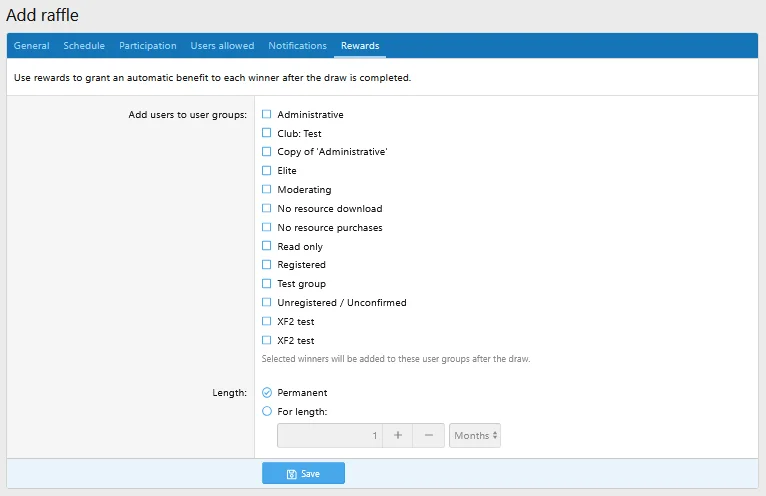Check Unregistered / Unconfirmed group
Viewport: 766px width, 496px height.
[266, 302]
